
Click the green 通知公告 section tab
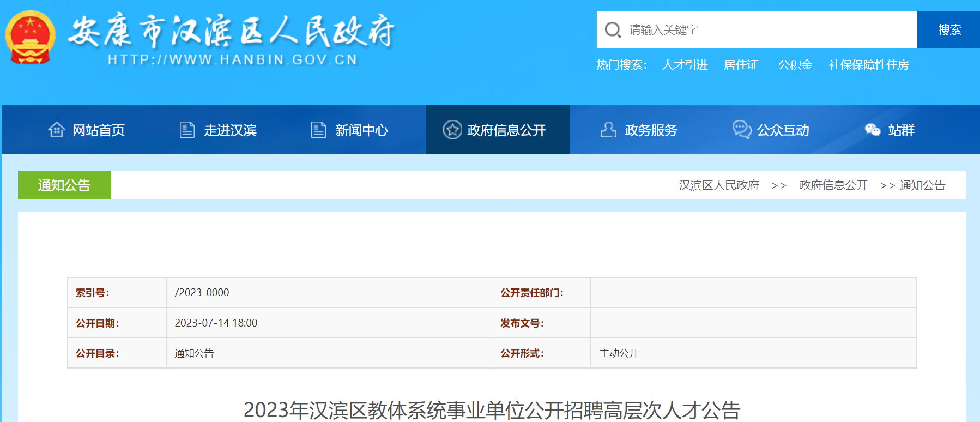[64, 185]
